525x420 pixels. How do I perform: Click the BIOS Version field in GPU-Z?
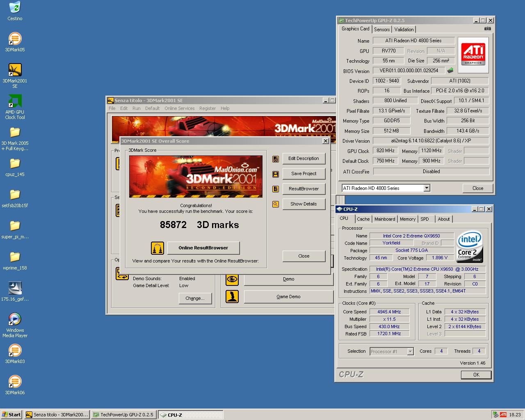[x=409, y=71]
